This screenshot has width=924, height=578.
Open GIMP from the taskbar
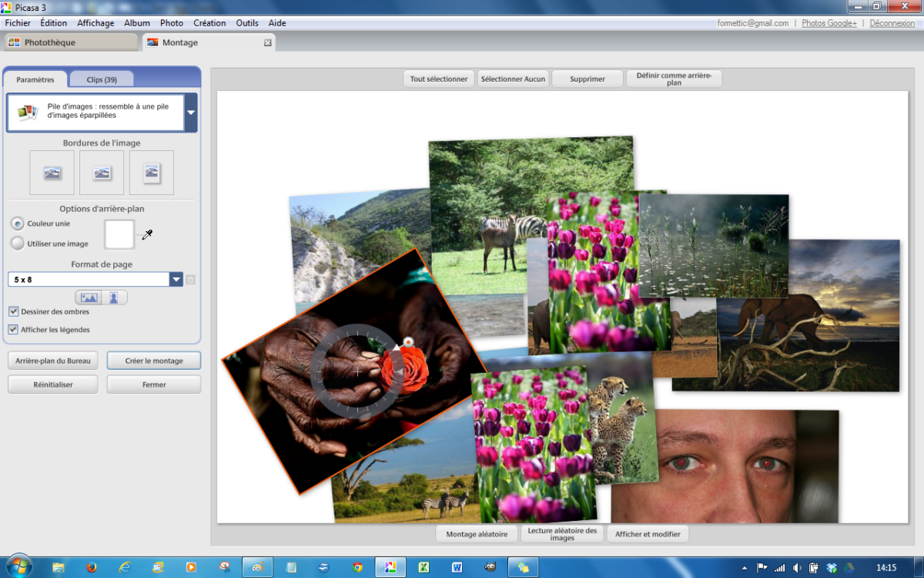(490, 567)
